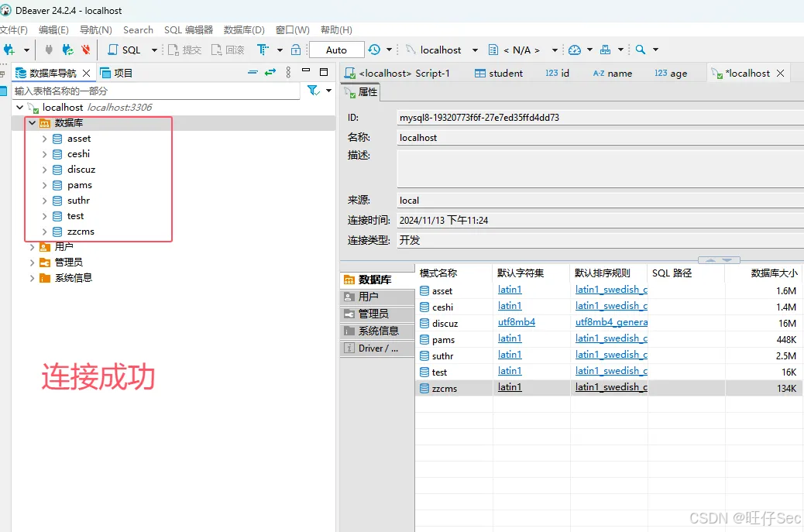Screen dimensions: 804x532
Task: Click the database tools icon in toolbar
Action: click(606, 50)
